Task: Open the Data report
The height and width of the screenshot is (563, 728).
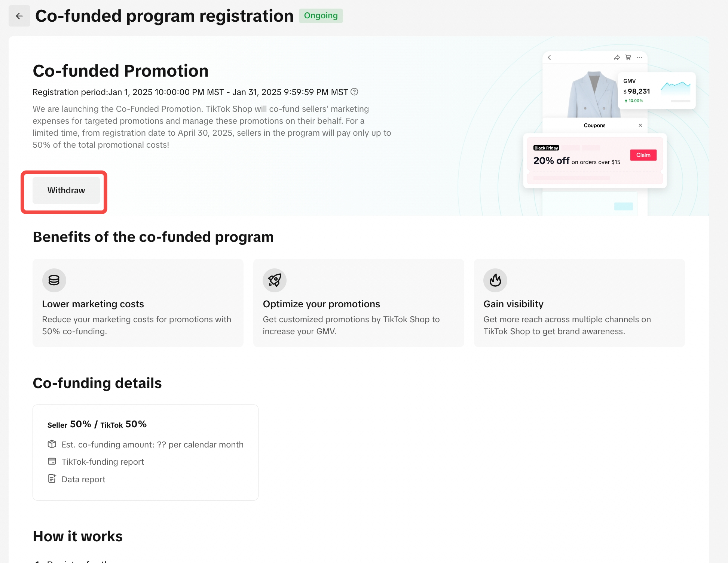Action: [83, 479]
